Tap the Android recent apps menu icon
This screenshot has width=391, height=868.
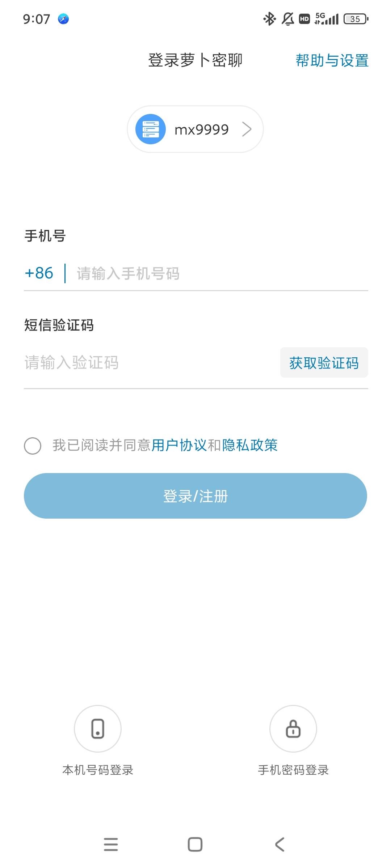[111, 844]
